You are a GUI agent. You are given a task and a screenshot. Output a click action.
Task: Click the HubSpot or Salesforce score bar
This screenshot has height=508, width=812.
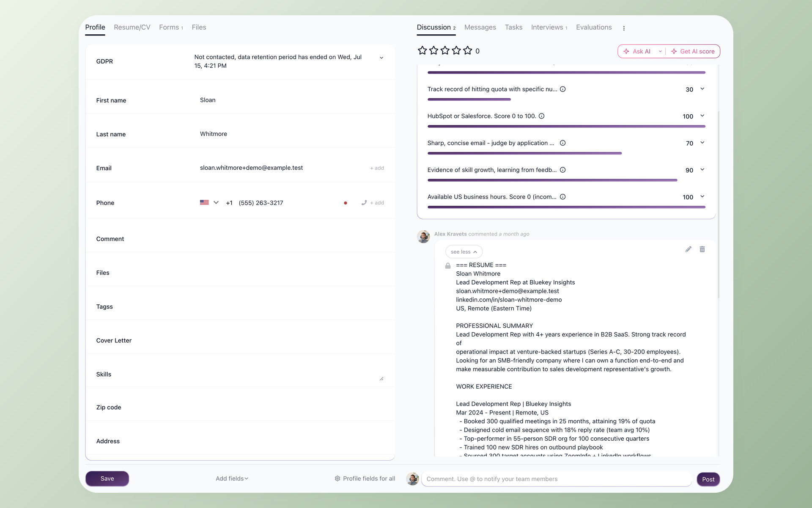click(x=566, y=126)
